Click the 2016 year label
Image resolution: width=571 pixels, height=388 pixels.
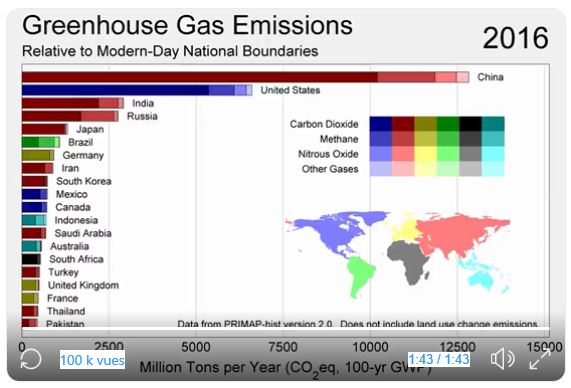515,38
